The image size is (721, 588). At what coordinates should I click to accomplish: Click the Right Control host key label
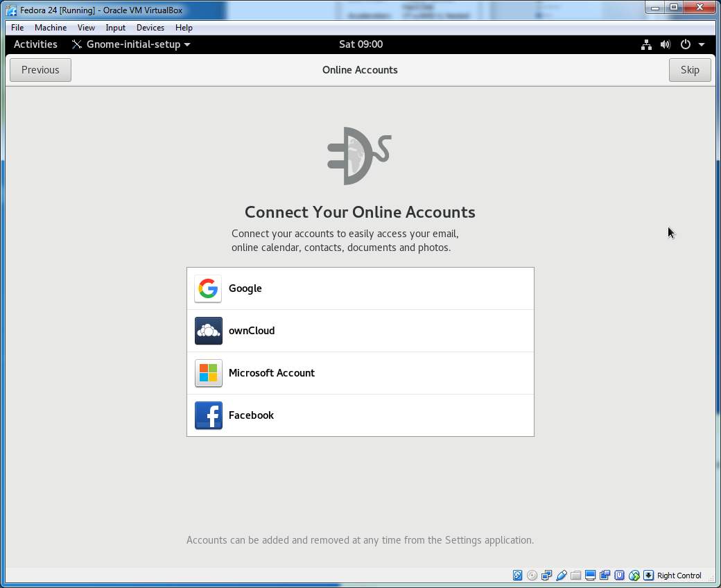[679, 576]
